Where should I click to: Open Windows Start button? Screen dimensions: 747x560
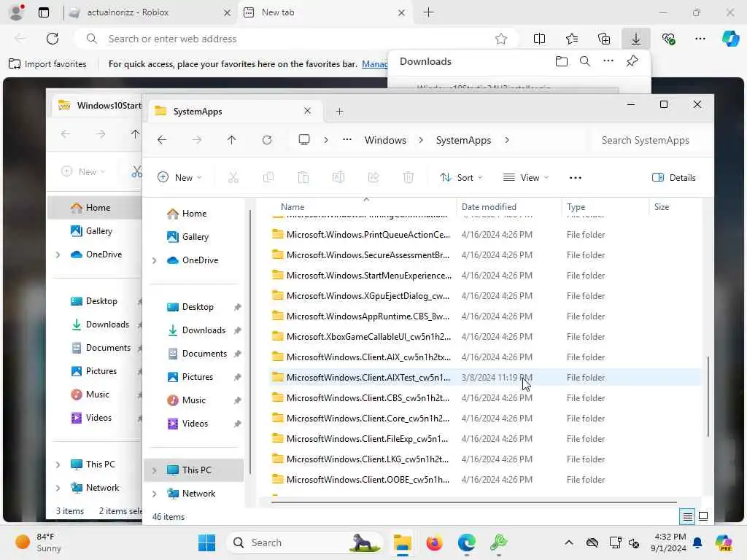pos(206,542)
